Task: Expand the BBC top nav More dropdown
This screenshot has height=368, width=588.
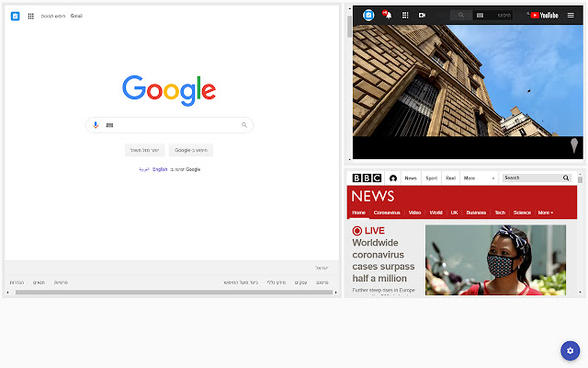Action: [480, 178]
